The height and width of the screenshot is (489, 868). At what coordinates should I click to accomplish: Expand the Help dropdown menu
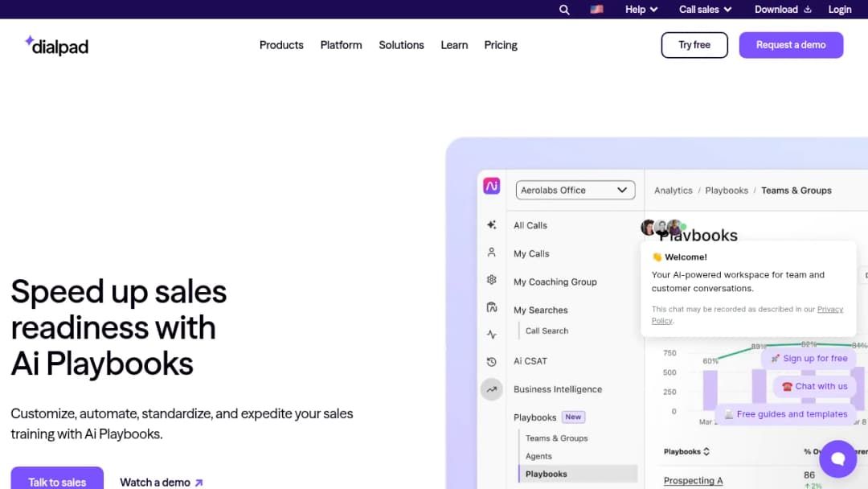pyautogui.click(x=641, y=10)
